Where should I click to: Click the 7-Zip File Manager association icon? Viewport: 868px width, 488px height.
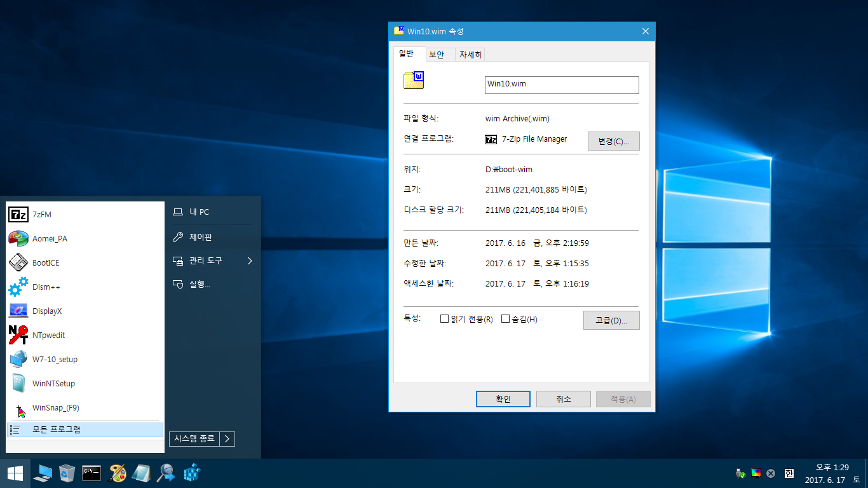tap(491, 139)
